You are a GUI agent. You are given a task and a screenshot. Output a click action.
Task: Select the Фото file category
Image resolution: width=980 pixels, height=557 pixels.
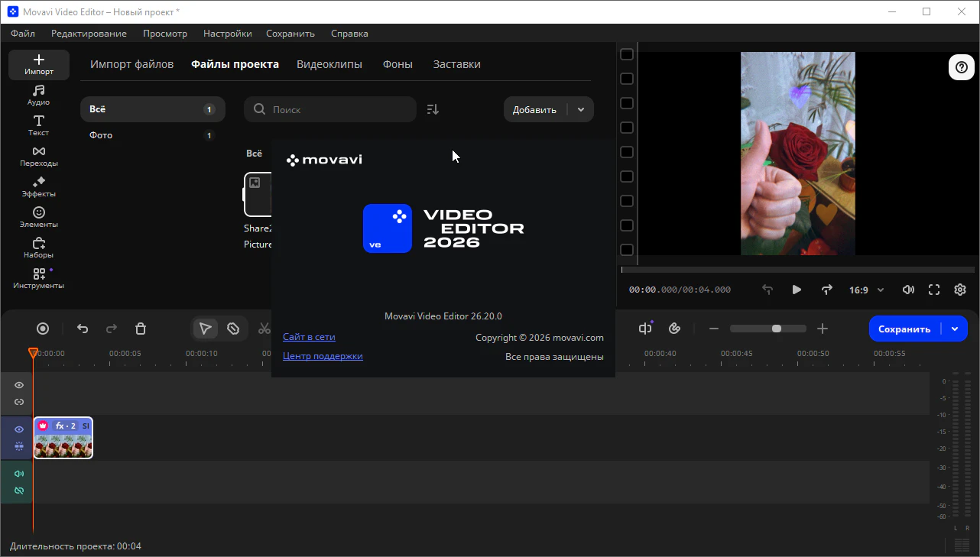pos(153,135)
